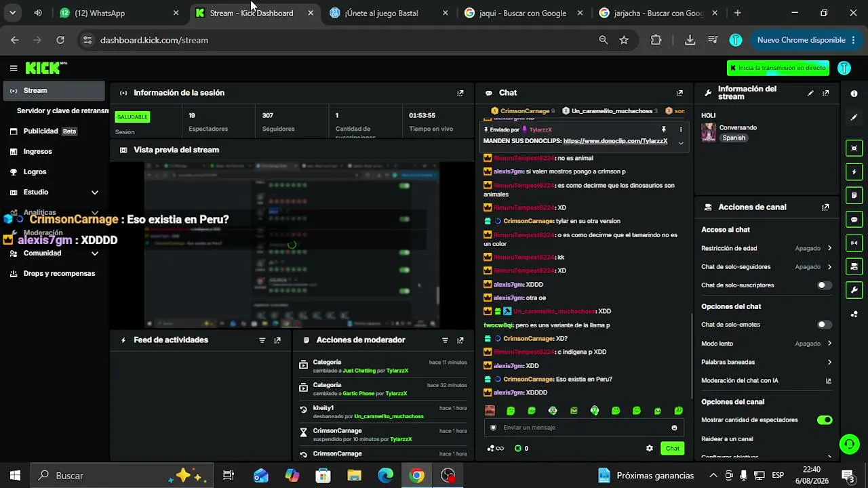This screenshot has height=488, width=868.
Task: Click the info icon in right sidebar
Action: pyautogui.click(x=854, y=94)
